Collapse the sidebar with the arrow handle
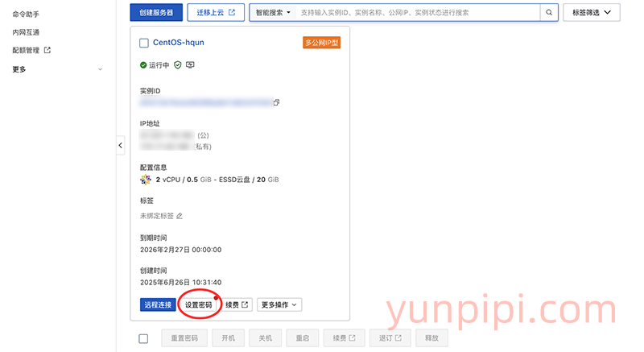This screenshot has height=352, width=644. click(120, 145)
